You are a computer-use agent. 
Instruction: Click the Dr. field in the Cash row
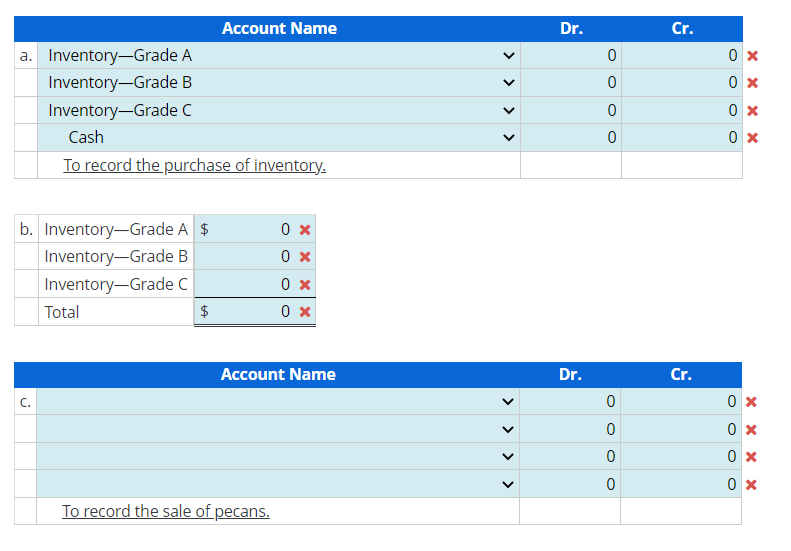pos(571,137)
